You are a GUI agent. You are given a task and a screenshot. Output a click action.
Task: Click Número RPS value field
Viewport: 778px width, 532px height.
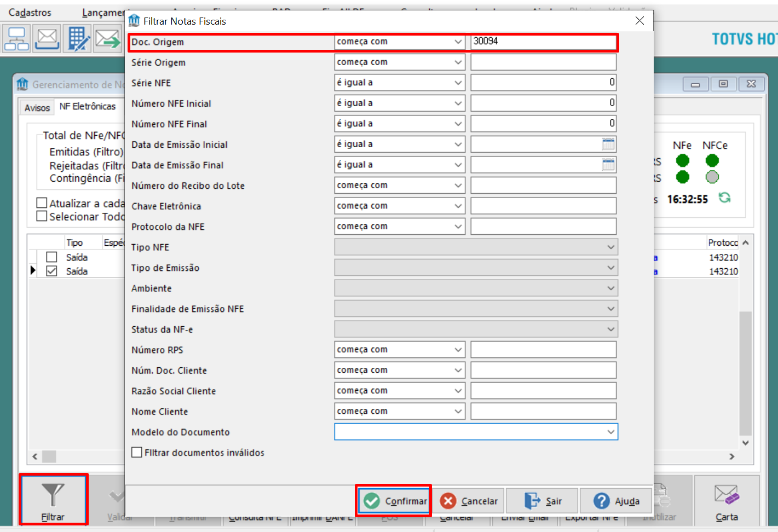pyautogui.click(x=544, y=350)
